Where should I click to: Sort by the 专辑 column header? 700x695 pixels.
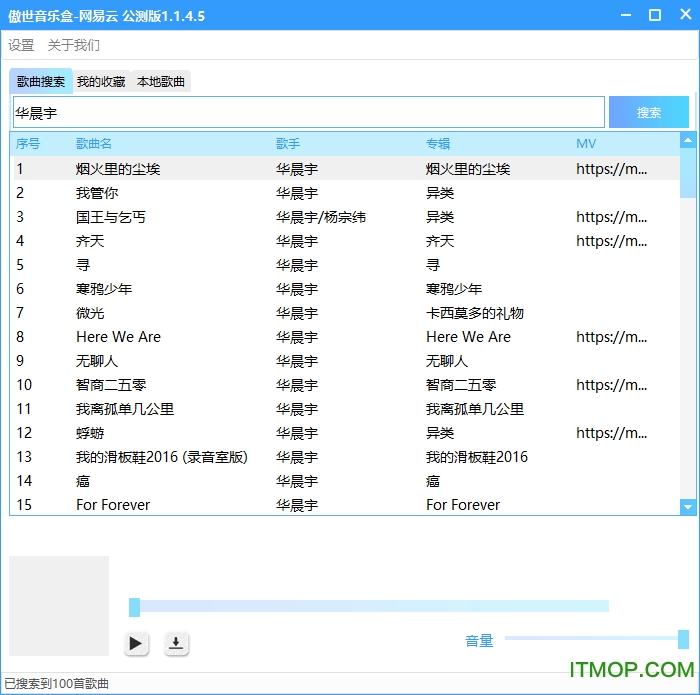pyautogui.click(x=438, y=144)
